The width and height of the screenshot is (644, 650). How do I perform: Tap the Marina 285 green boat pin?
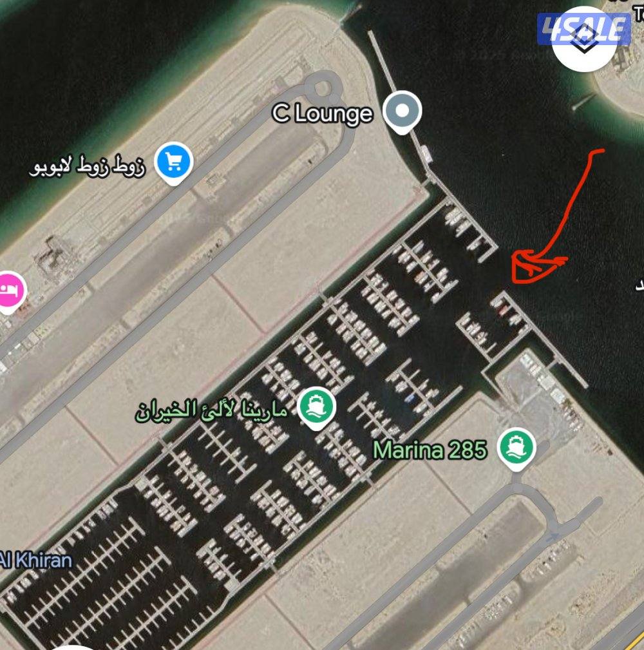(x=516, y=448)
